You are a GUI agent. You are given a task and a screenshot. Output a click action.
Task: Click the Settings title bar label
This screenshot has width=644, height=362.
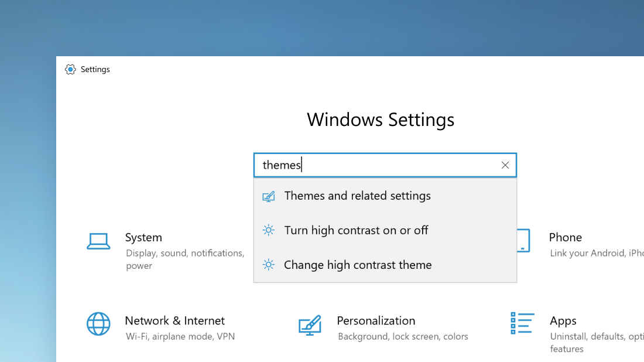(x=95, y=70)
